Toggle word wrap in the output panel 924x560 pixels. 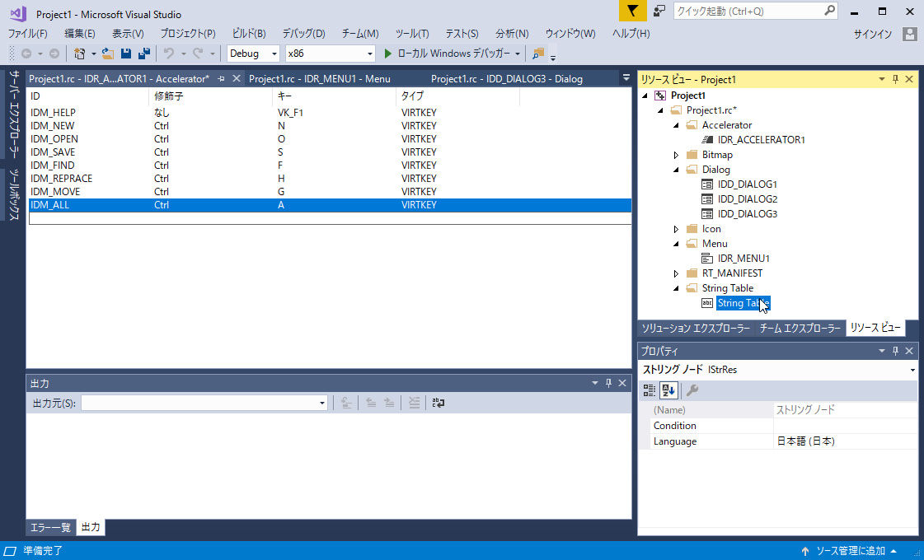point(439,403)
